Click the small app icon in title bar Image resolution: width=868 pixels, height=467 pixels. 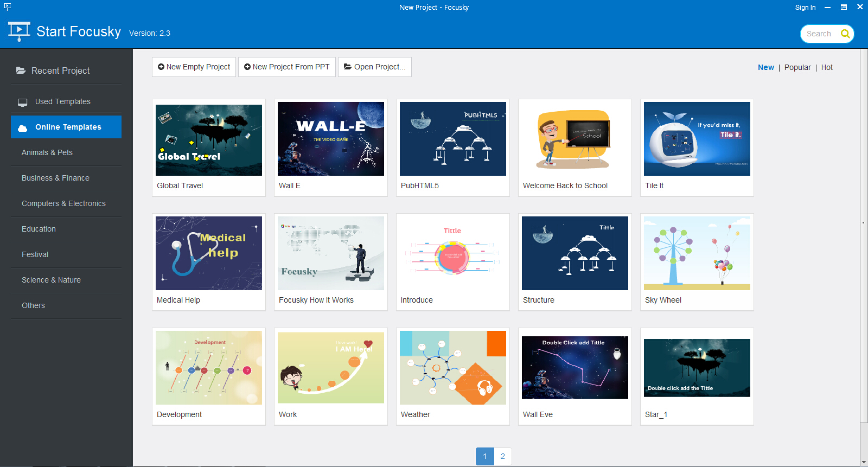click(7, 7)
